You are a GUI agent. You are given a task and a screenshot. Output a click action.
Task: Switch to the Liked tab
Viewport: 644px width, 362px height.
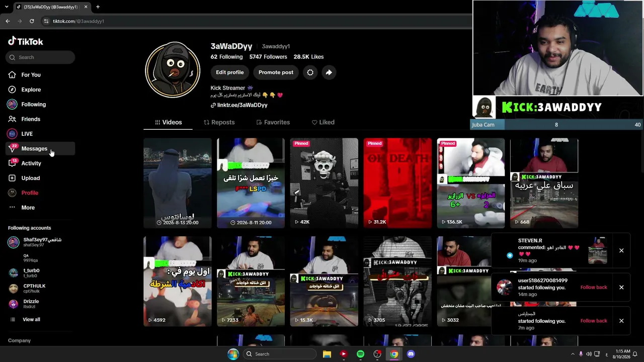click(323, 122)
